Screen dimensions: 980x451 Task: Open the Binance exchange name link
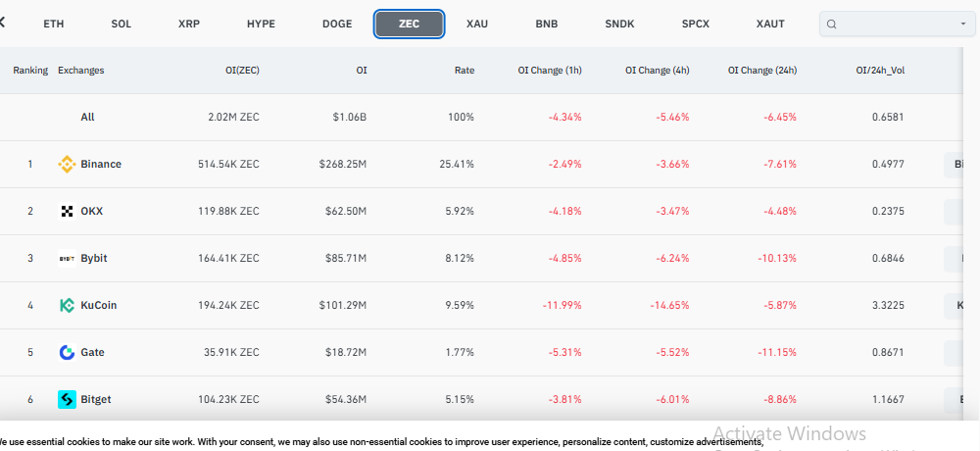coord(101,164)
